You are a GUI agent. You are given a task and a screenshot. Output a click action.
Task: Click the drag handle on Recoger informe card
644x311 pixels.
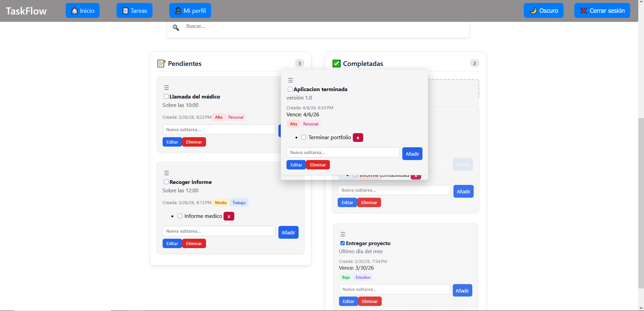(166, 173)
